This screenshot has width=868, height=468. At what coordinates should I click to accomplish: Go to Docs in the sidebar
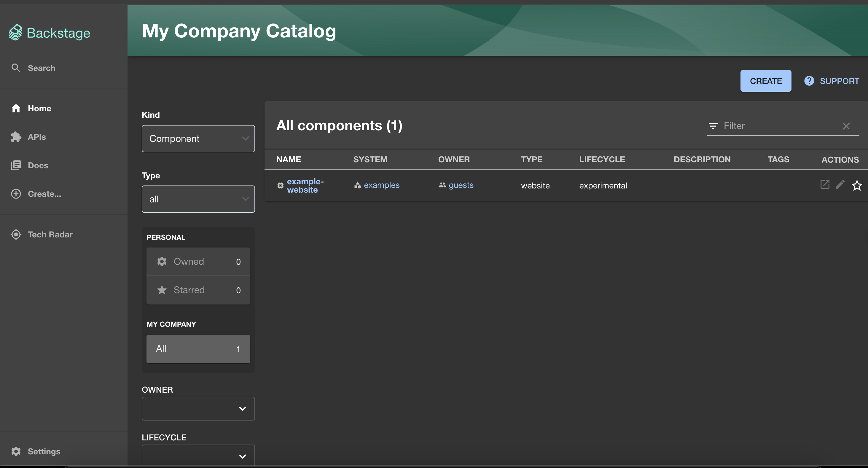(x=38, y=165)
